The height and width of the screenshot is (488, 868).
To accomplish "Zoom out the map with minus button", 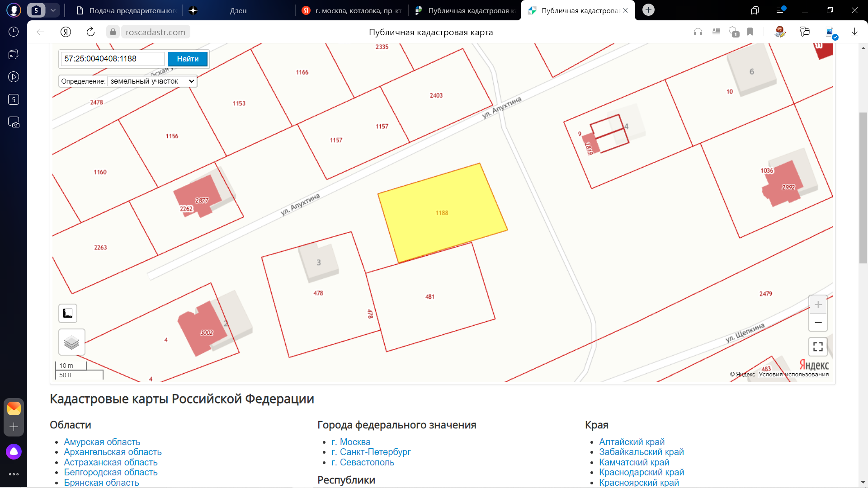I will pos(818,322).
